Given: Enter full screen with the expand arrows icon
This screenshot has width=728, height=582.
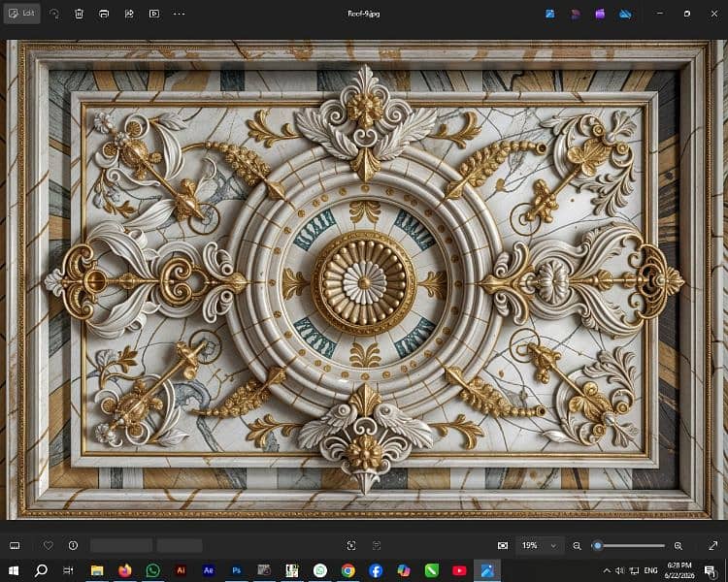Looking at the screenshot, I should click(713, 546).
